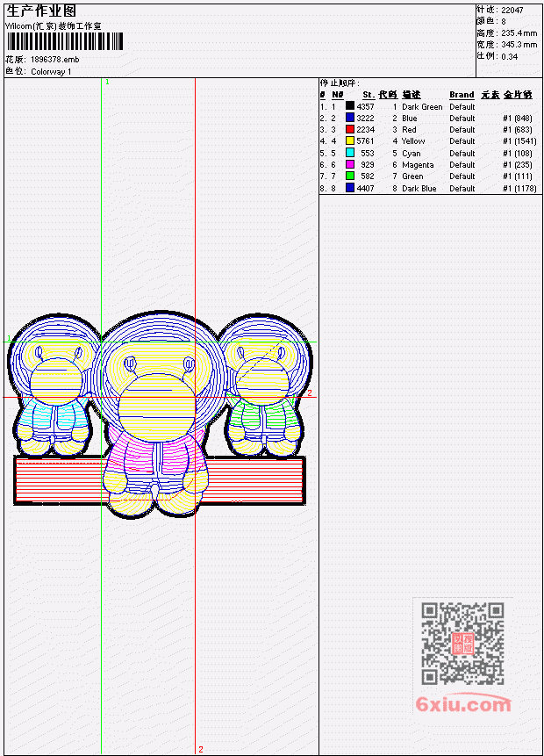The width and height of the screenshot is (544, 756).
Task: Click stitch count '4407'
Action: [x=365, y=189]
